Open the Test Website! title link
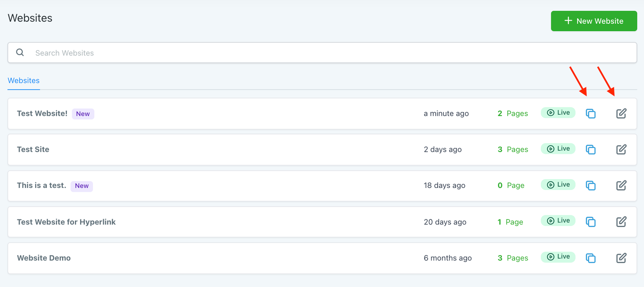This screenshot has width=644, height=287. [x=42, y=114]
